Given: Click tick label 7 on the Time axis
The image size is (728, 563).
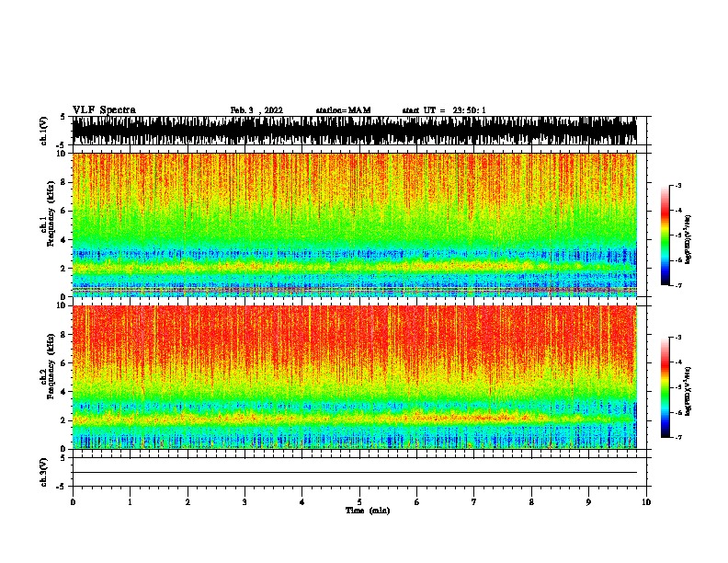Looking at the screenshot, I should 474,502.
